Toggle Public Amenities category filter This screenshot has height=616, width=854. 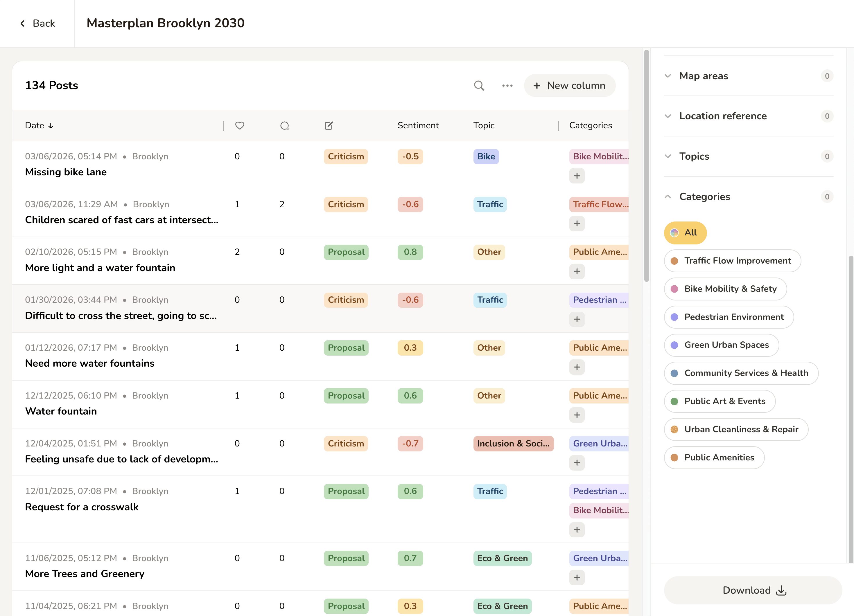pos(714,458)
